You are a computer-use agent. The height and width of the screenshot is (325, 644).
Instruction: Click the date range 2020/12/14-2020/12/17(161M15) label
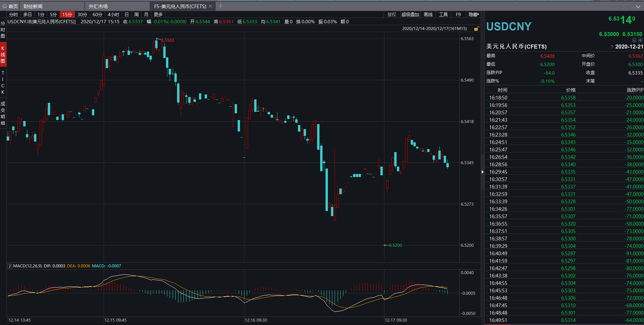(435, 29)
